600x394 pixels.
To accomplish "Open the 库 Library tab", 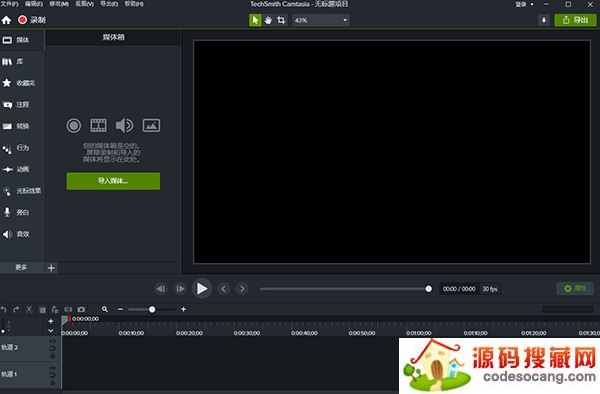I will (x=22, y=62).
